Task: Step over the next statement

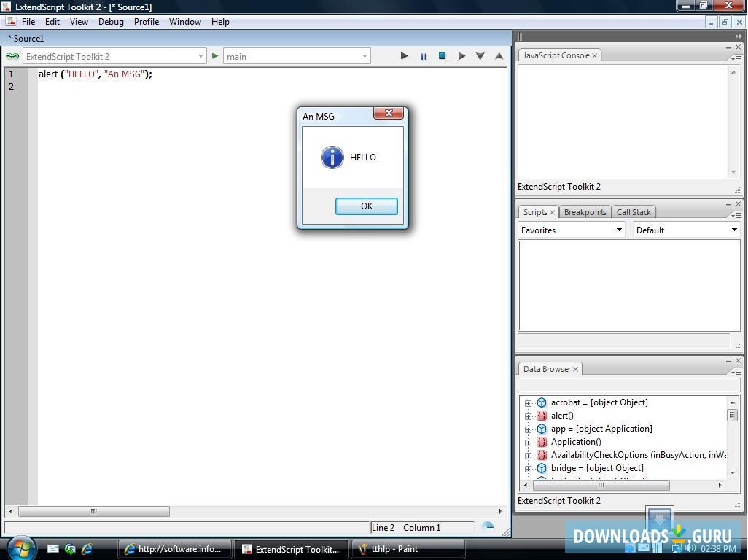Action: (x=461, y=55)
